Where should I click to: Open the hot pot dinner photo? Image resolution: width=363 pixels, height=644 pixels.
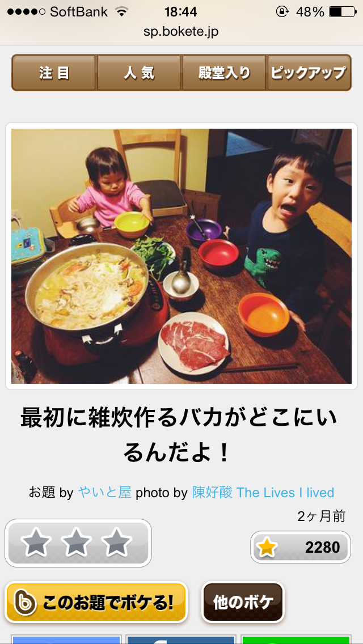coord(181,256)
